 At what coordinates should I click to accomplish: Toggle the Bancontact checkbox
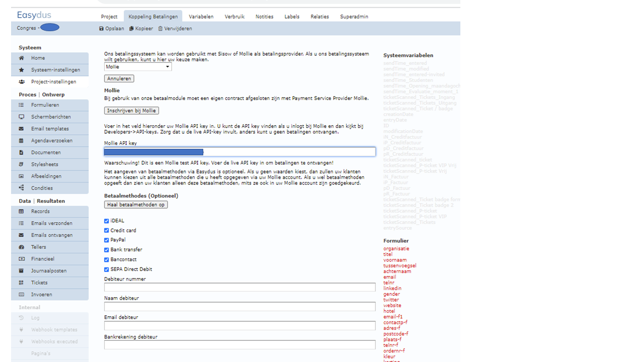click(107, 259)
